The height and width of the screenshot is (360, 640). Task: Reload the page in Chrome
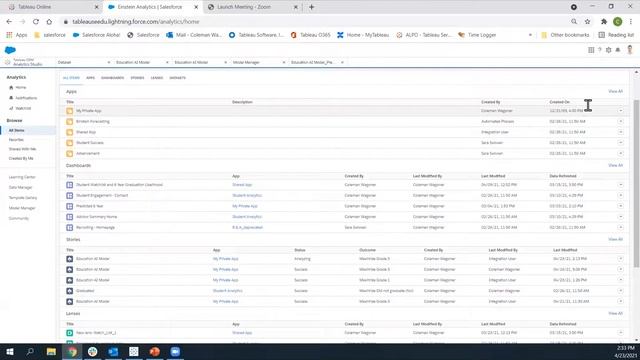[36, 22]
